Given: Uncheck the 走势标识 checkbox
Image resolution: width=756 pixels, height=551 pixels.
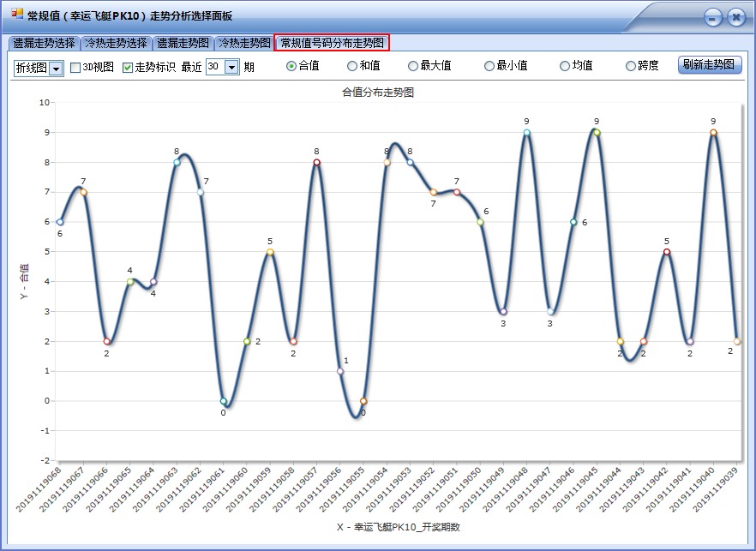Looking at the screenshot, I should tap(128, 67).
